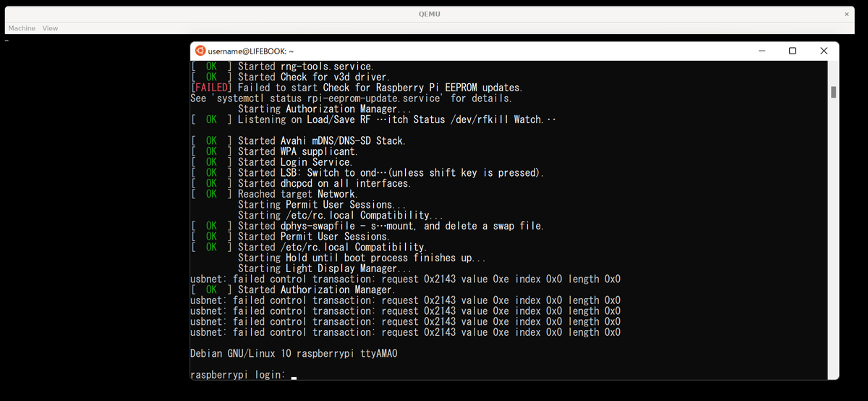This screenshot has width=868, height=401.
Task: Click 'Starting Permit User Sessions...' line
Action: point(323,205)
